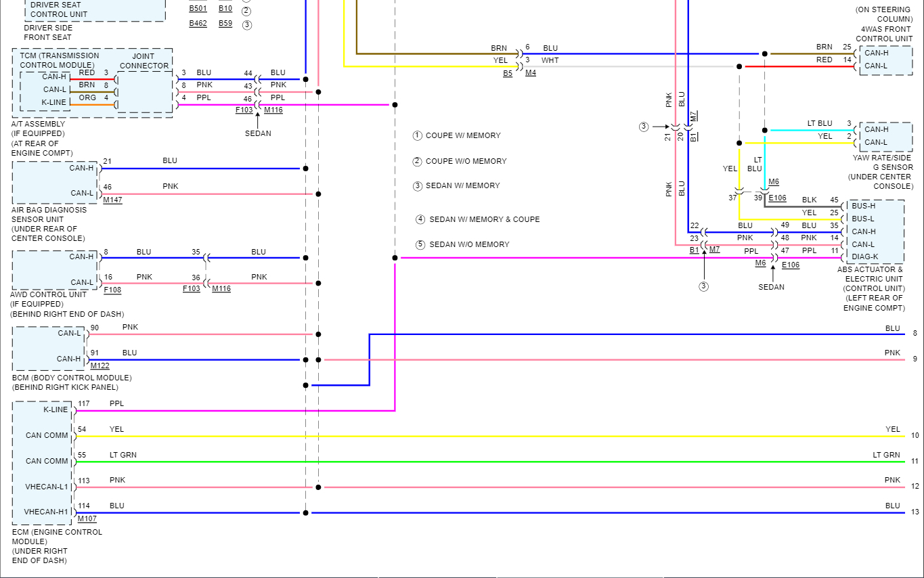
Task: Click the M107 connector label near ECM
Action: pyautogui.click(x=87, y=519)
